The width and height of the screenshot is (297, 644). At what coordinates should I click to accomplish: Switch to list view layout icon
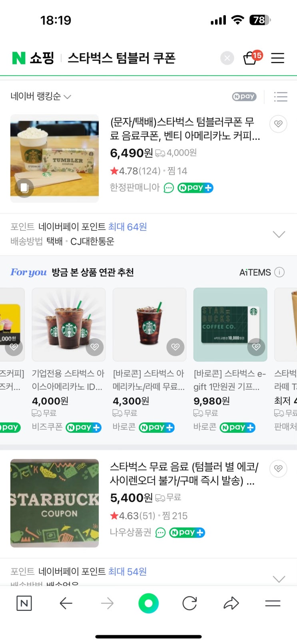(281, 96)
